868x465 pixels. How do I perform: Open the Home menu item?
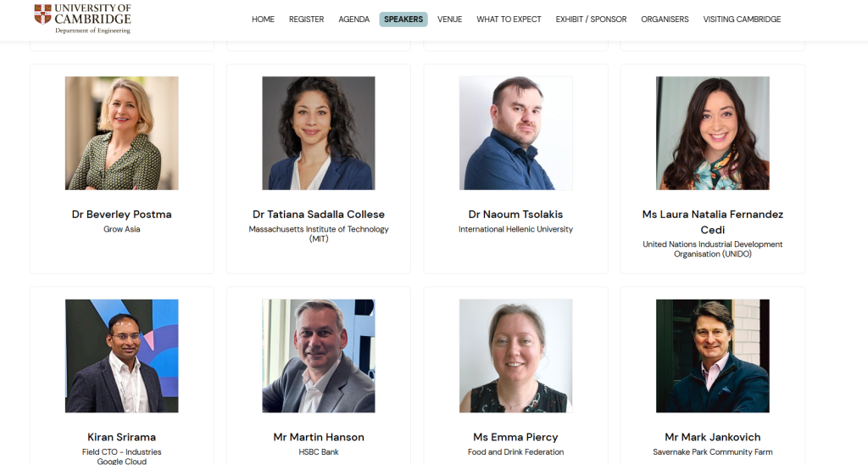263,20
